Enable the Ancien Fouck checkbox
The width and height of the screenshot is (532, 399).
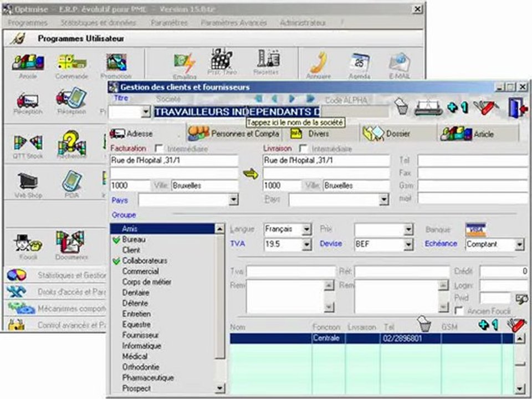point(459,311)
